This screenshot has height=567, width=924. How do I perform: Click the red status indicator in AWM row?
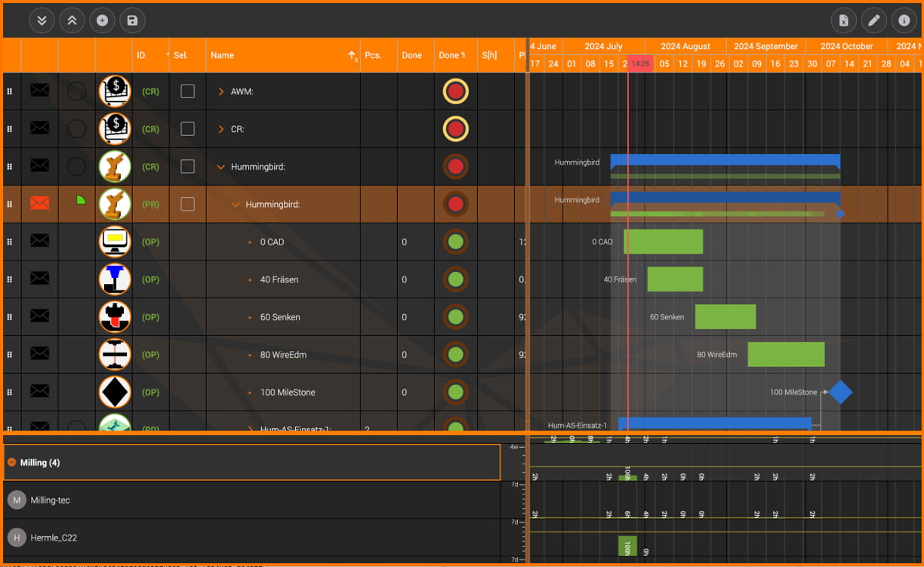pyautogui.click(x=455, y=91)
